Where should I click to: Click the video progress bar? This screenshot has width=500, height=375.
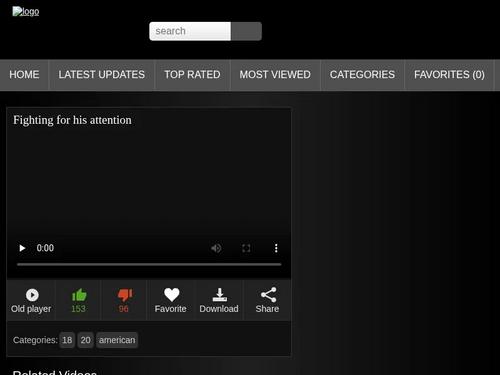point(149,264)
